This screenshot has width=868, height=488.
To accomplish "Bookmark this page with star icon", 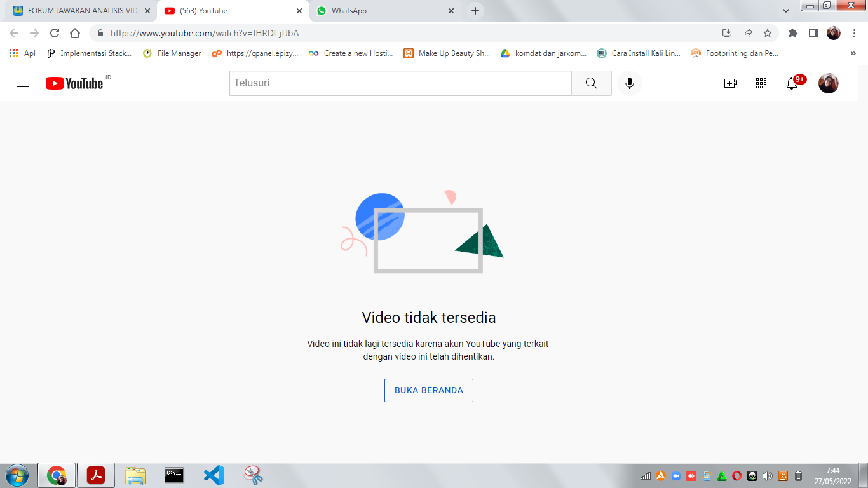I will point(768,33).
